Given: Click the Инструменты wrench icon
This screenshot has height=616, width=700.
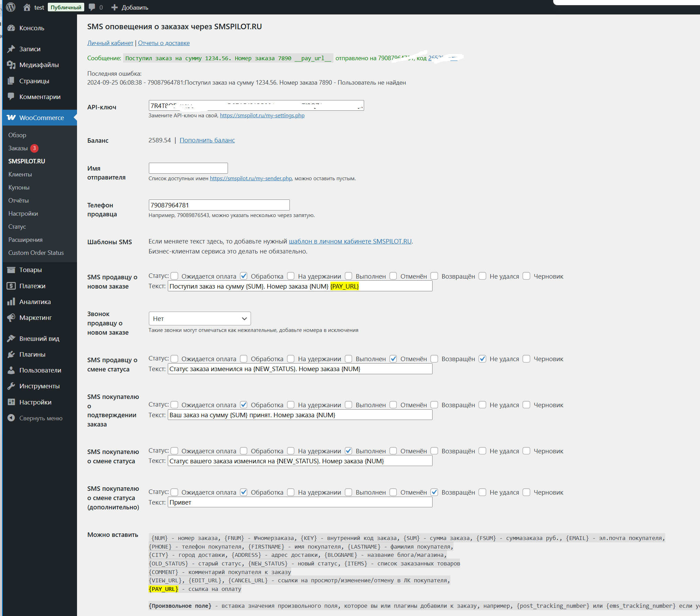Looking at the screenshot, I should 11,386.
